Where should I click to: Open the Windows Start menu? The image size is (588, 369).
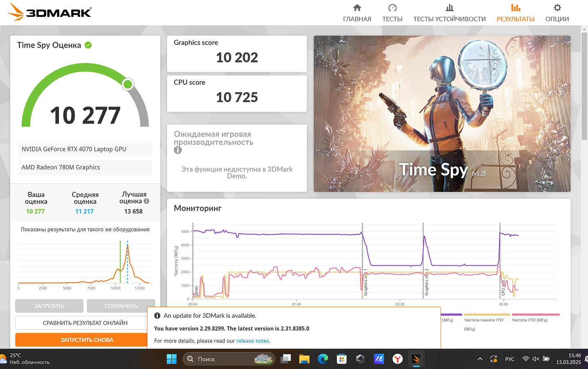172,359
